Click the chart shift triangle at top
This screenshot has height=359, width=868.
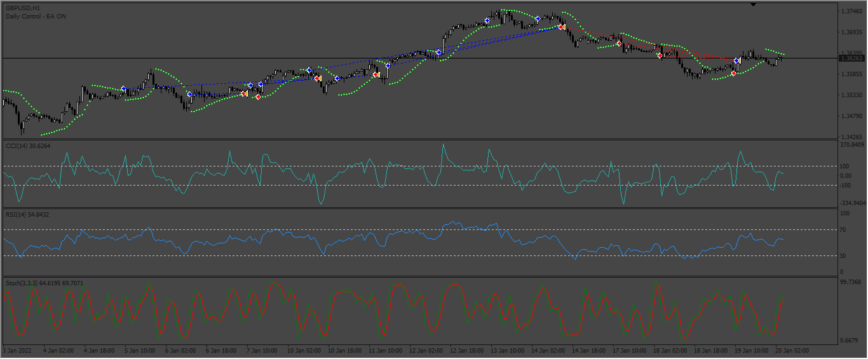(753, 4)
